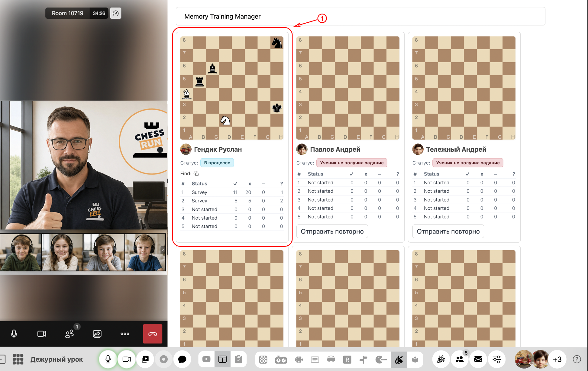588x371 pixels.
Task: Switch to the clipboard tasks tab
Action: (x=239, y=359)
